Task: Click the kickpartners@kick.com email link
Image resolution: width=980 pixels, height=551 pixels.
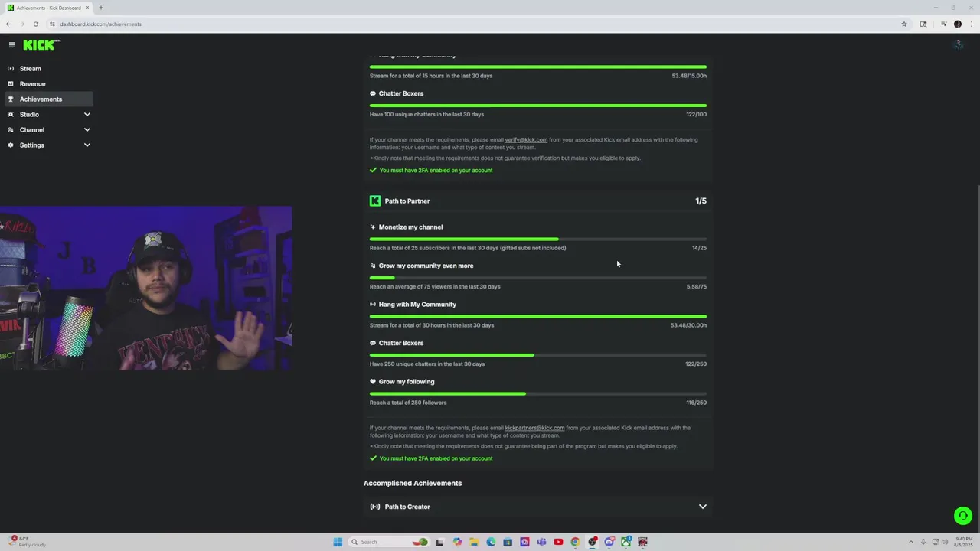Action: 534,428
